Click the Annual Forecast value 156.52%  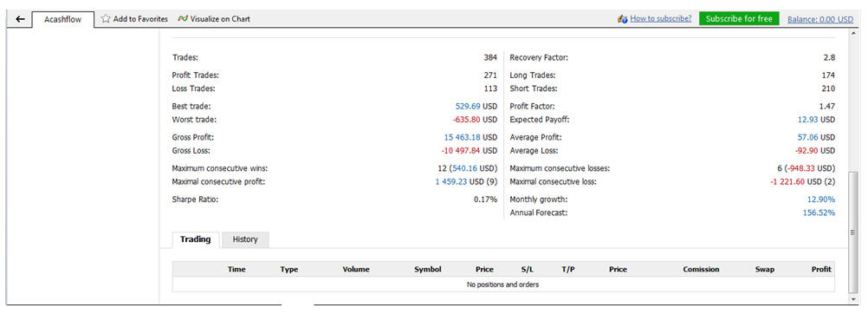[x=819, y=213]
